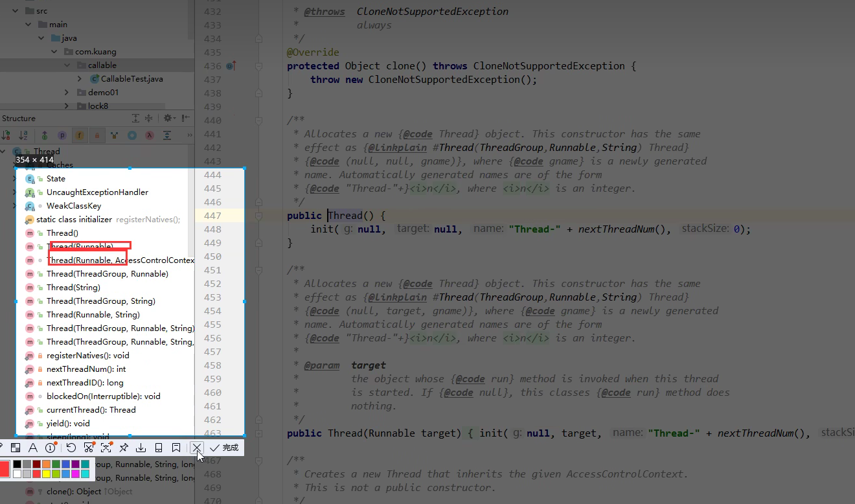Pick the yellow color swatch
Image resolution: width=855 pixels, height=504 pixels.
[46, 474]
